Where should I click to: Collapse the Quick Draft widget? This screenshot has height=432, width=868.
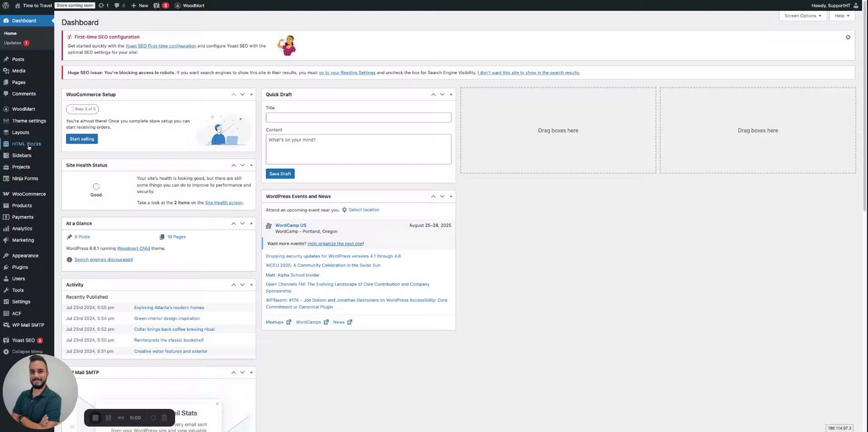coord(451,94)
